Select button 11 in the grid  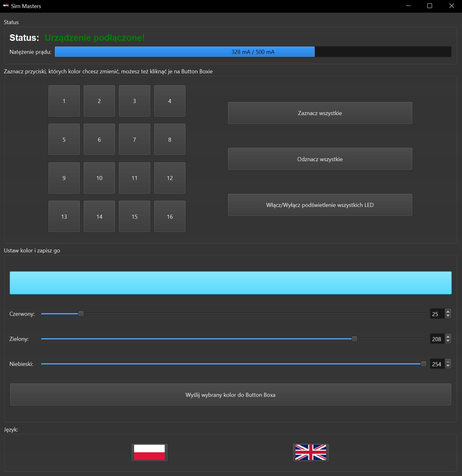click(x=134, y=178)
